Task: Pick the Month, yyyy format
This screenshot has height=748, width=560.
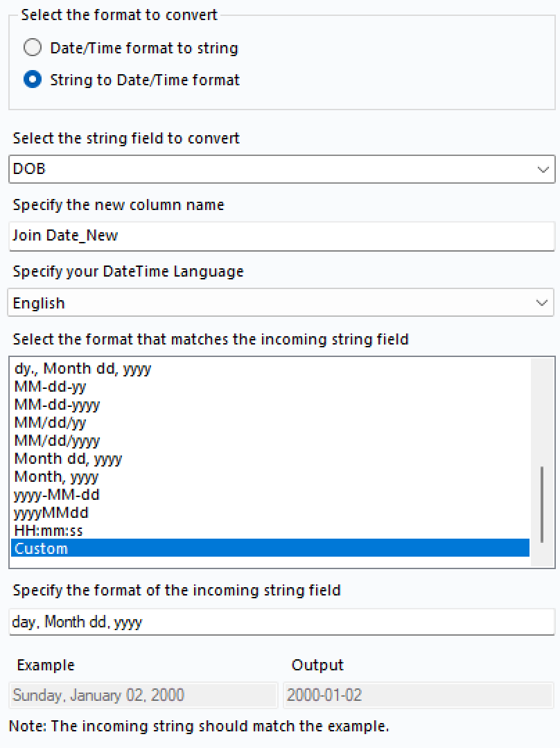Action: point(56,477)
